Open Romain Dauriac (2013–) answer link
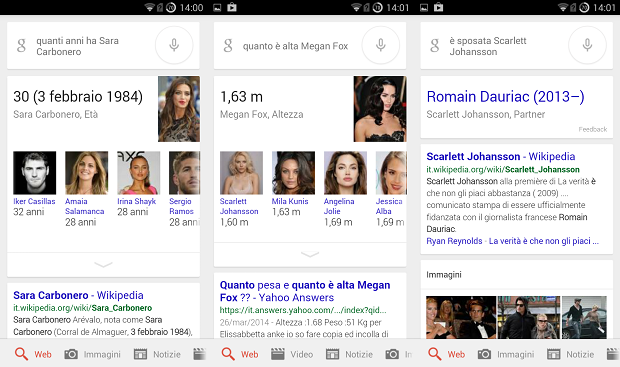Image resolution: width=620 pixels, height=367 pixels. click(505, 96)
